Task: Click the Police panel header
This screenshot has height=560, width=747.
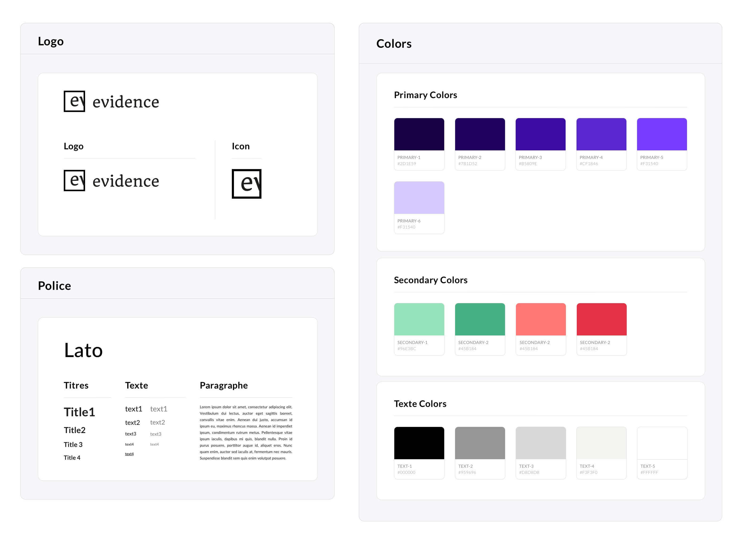Action: [54, 286]
